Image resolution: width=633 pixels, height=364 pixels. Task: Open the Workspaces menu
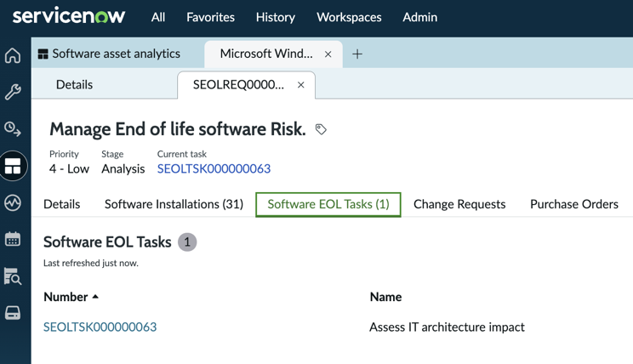tap(349, 17)
